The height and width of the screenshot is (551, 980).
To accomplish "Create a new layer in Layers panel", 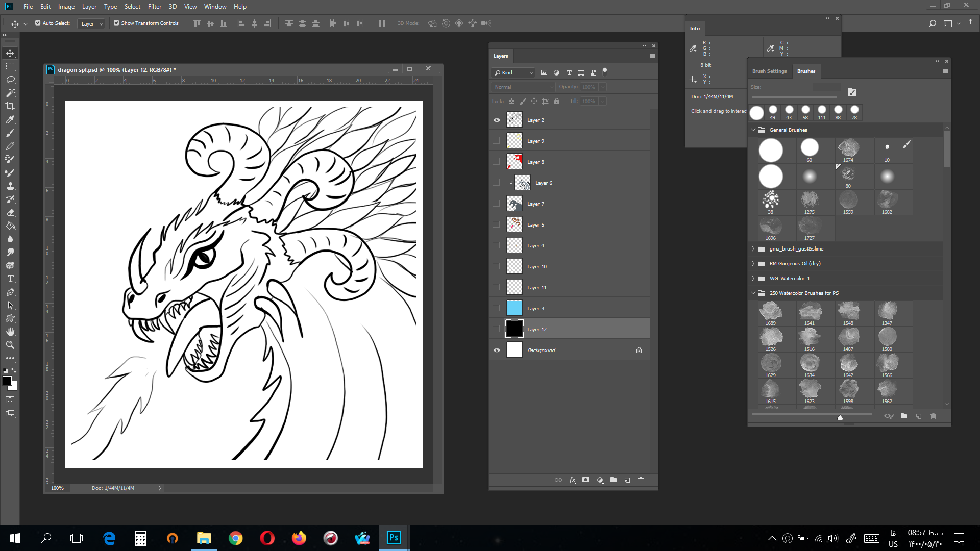I will (627, 480).
